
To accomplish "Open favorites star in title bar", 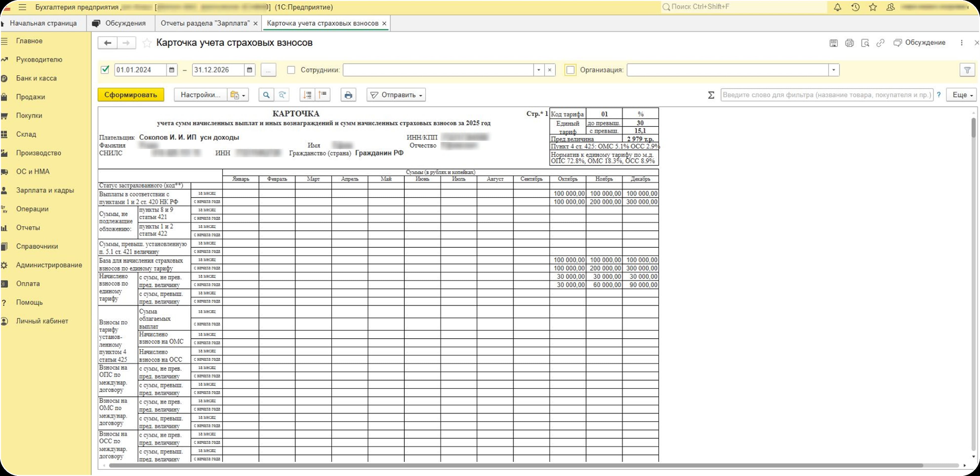I will 873,7.
